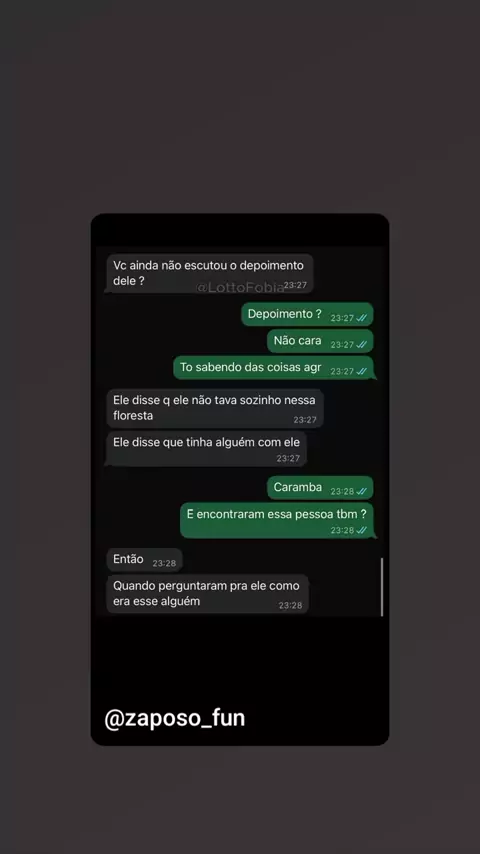Click the @zaposo_fun username tag

pos(175,718)
